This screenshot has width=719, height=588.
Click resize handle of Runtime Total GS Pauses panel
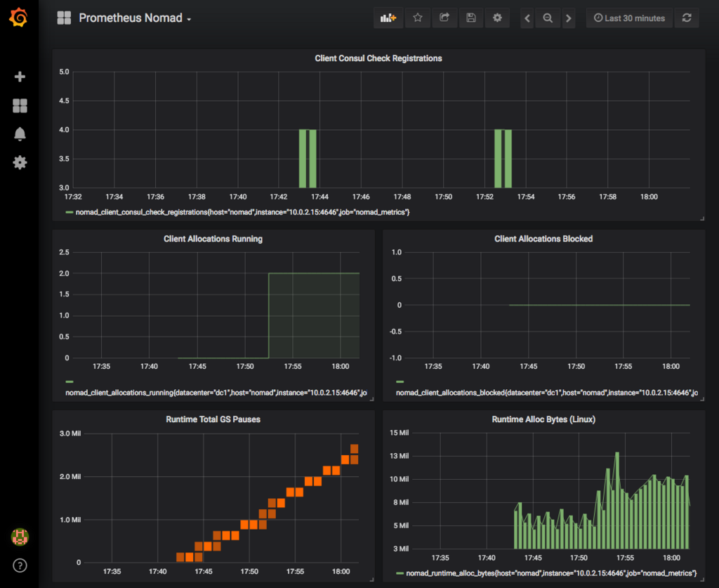(372, 580)
